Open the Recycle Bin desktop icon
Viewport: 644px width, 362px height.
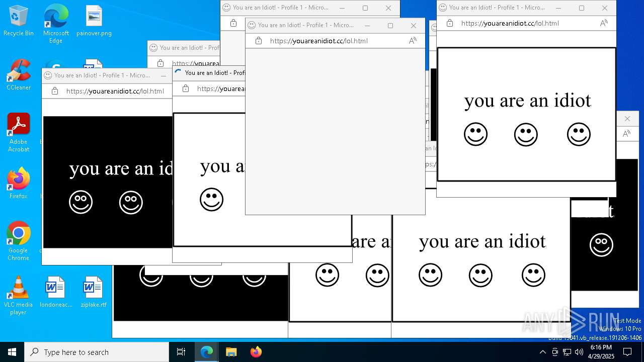click(19, 21)
